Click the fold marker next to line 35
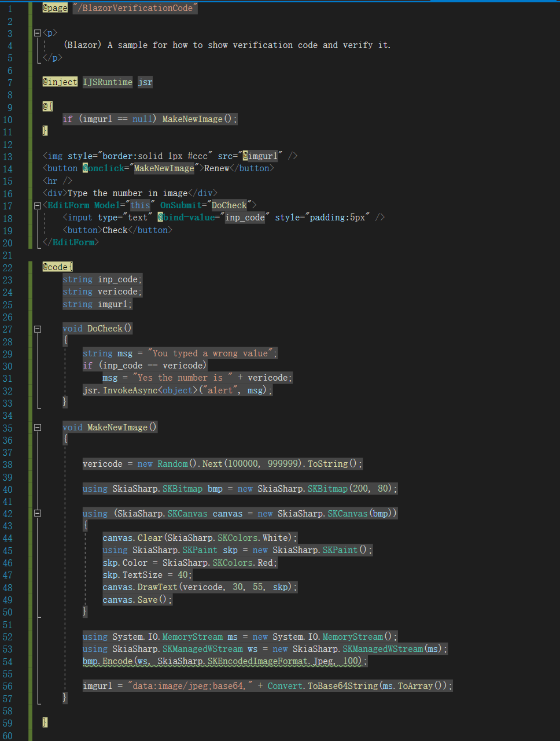 (x=36, y=427)
